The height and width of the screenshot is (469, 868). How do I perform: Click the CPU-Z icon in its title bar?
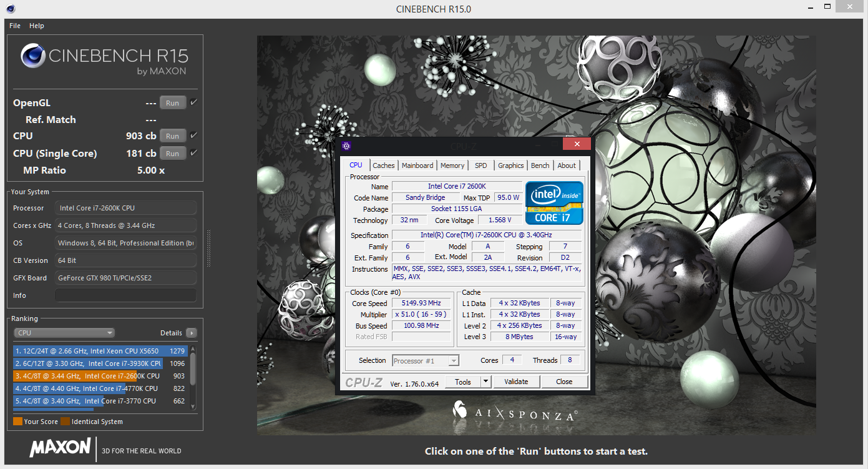point(347,146)
